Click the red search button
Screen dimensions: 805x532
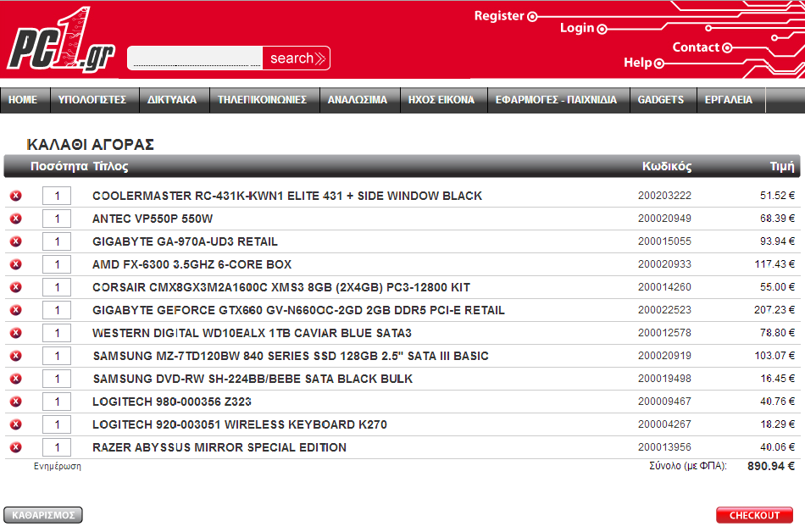tap(297, 58)
